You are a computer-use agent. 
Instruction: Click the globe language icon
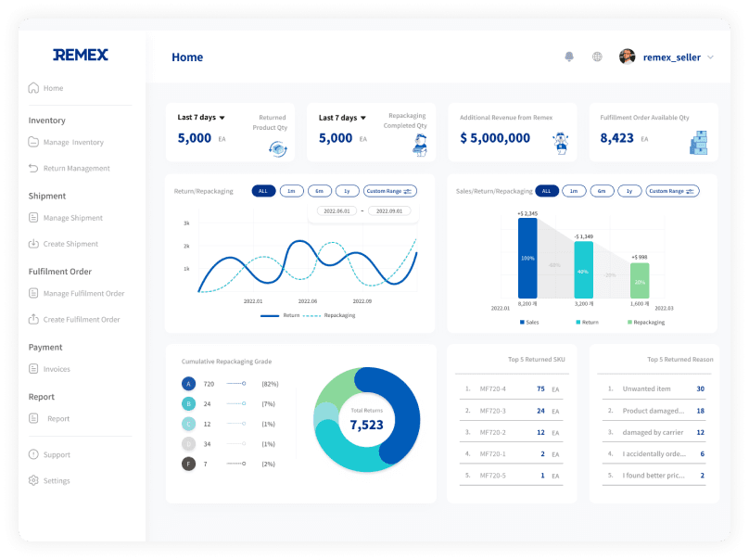point(597,57)
